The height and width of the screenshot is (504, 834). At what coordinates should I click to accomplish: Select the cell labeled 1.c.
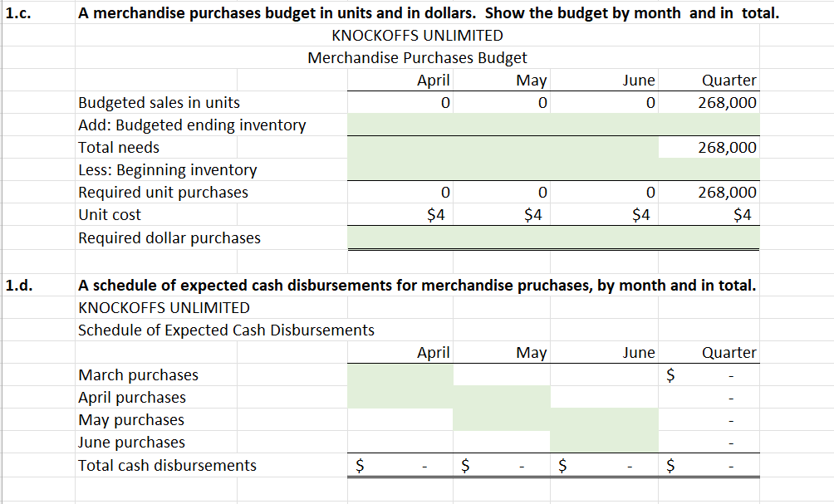[x=17, y=13]
